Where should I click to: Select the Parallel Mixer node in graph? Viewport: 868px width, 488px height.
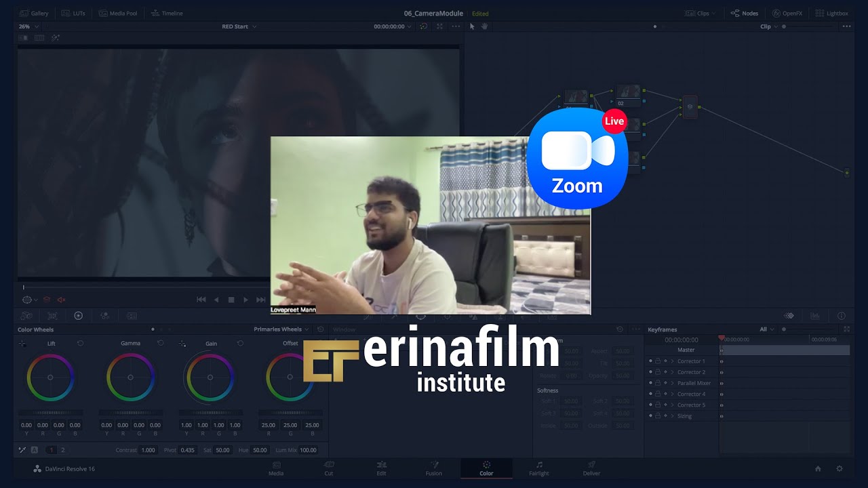click(x=690, y=107)
